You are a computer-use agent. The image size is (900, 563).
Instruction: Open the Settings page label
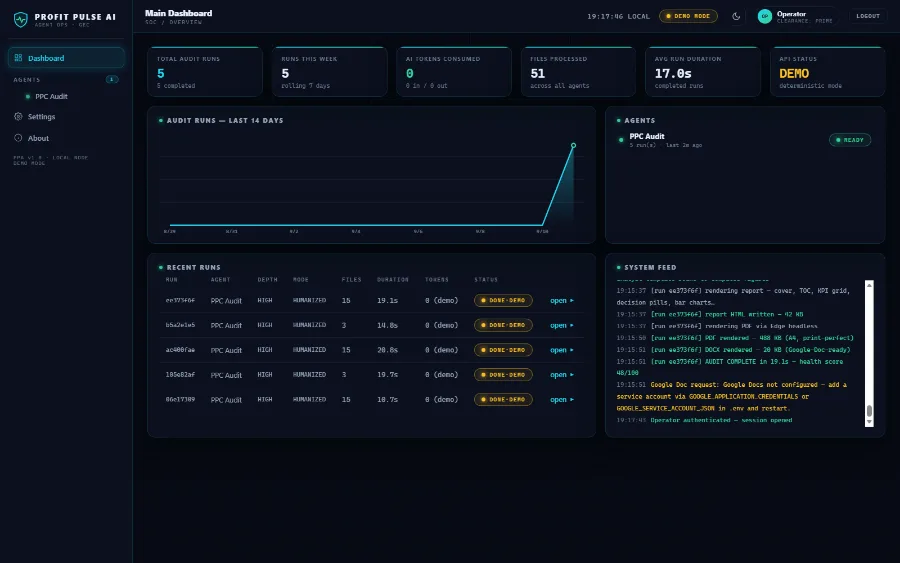[x=41, y=117]
